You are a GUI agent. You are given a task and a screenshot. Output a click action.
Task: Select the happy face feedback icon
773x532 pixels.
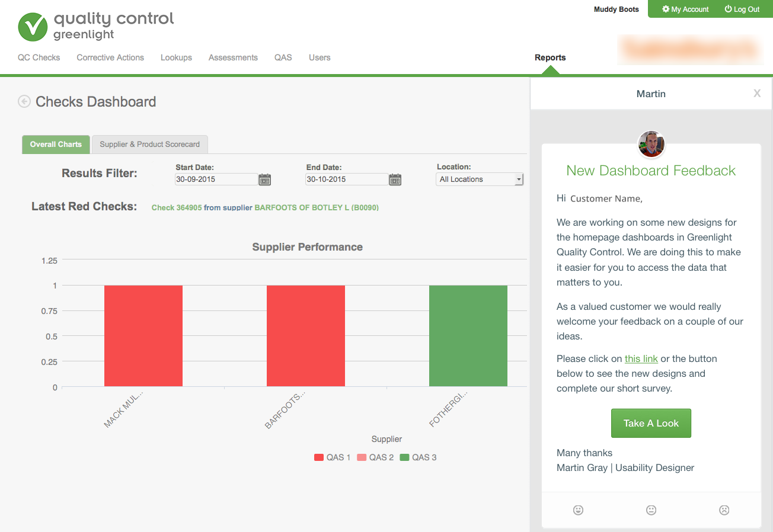[578, 510]
